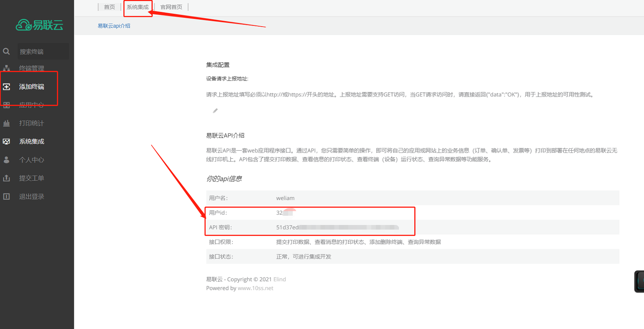644x329 pixels.
Task: Click the dark floating widget at right edge
Action: point(639,281)
